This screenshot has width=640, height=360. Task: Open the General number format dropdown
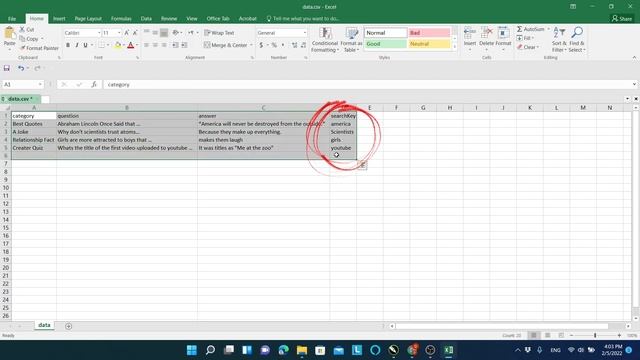click(x=304, y=33)
